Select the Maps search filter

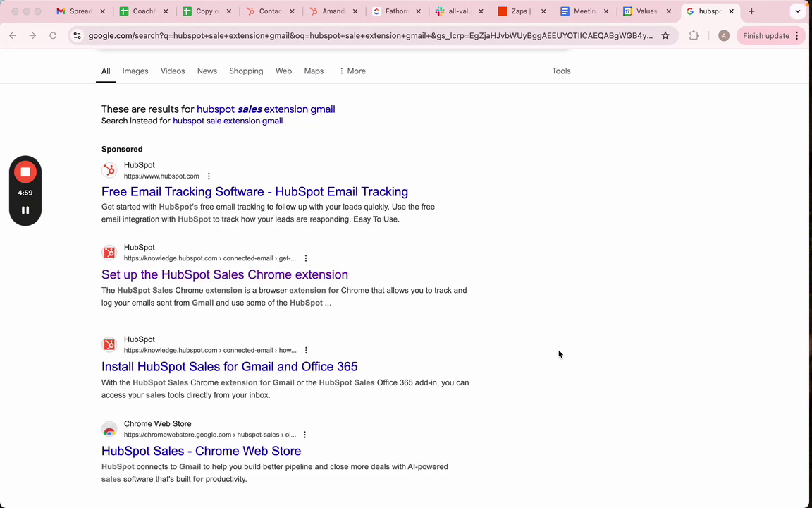point(313,71)
